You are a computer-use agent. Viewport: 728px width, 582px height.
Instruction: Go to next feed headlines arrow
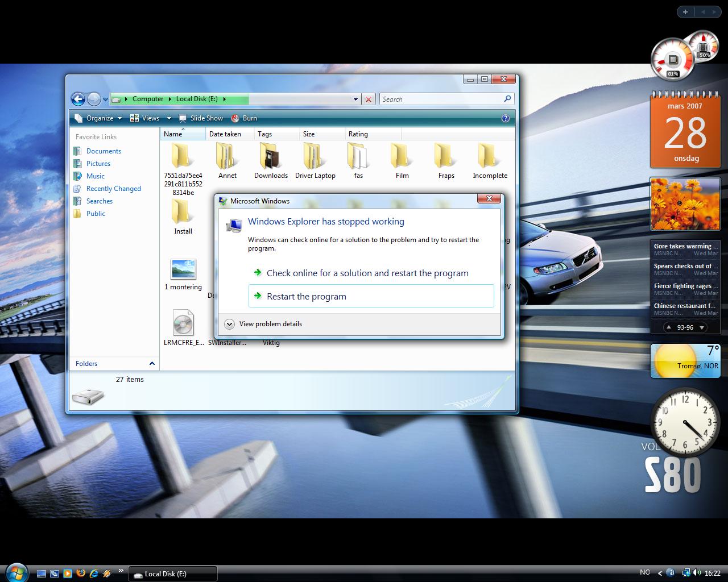[x=702, y=327]
